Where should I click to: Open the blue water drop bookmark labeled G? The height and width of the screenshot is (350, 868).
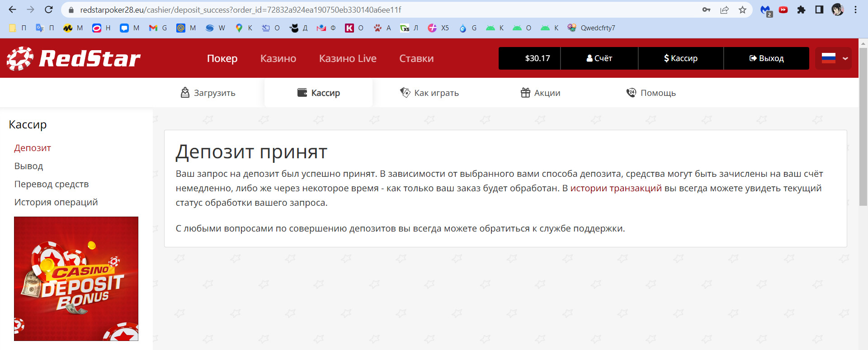coord(468,28)
